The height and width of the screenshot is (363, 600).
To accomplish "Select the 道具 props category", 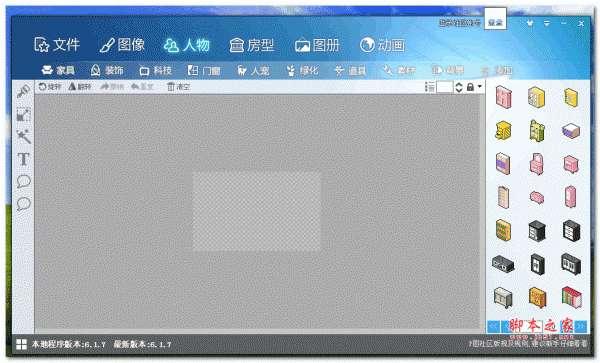I will tap(350, 70).
